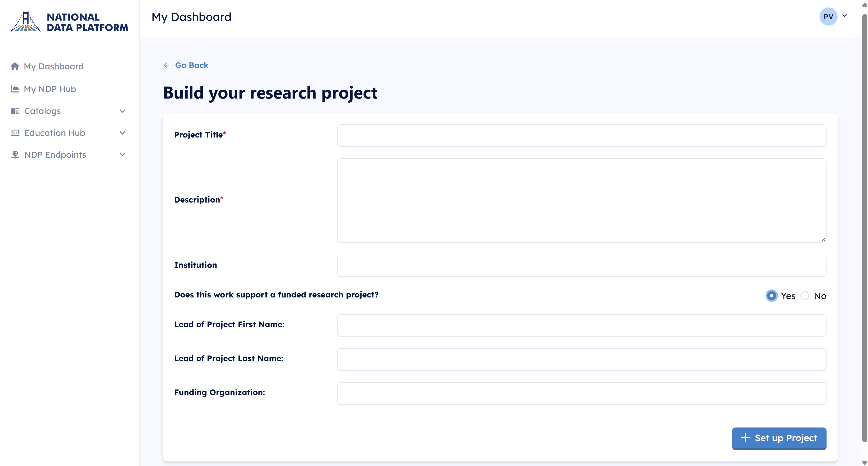Click the left arrow icon next to Go Back
The image size is (868, 466).
pyautogui.click(x=166, y=65)
